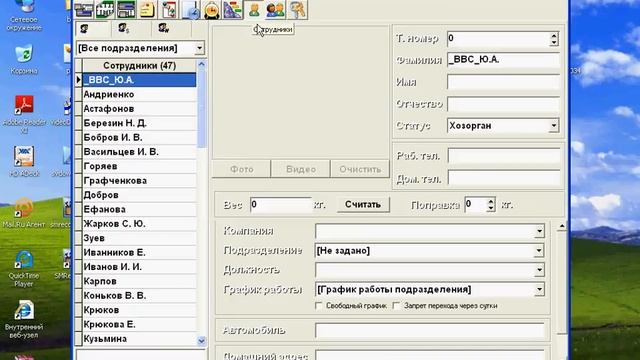This screenshot has height=360, width=640.
Task: Select employee Березин Н. Д.
Action: (x=139, y=123)
